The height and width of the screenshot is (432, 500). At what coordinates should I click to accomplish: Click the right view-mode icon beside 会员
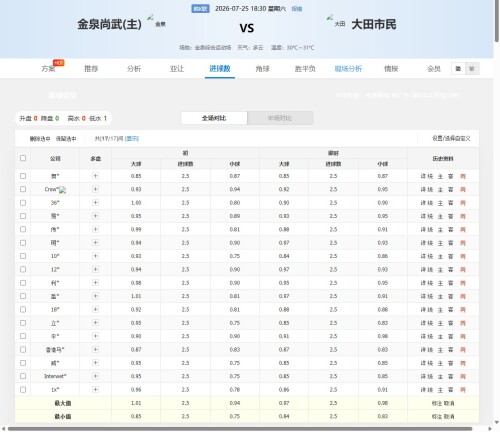pyautogui.click(x=472, y=69)
